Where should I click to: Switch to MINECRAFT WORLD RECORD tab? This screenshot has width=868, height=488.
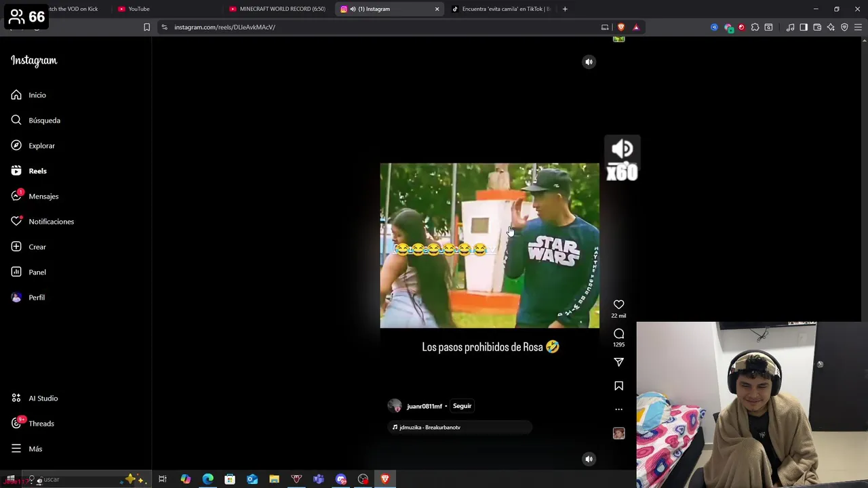pos(278,9)
